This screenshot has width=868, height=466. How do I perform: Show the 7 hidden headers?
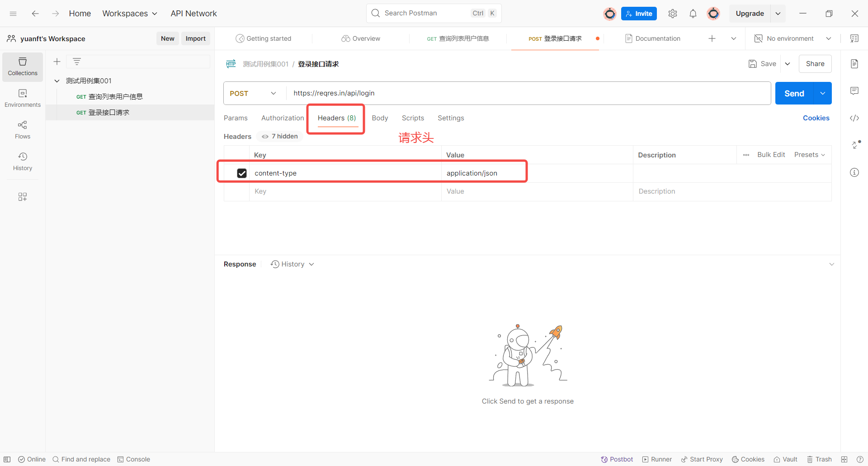(x=280, y=136)
